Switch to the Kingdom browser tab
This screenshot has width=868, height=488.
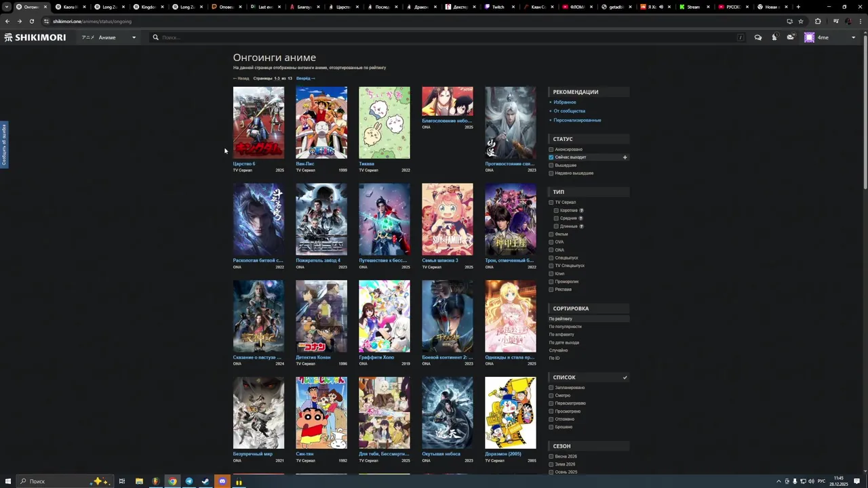pyautogui.click(x=148, y=7)
